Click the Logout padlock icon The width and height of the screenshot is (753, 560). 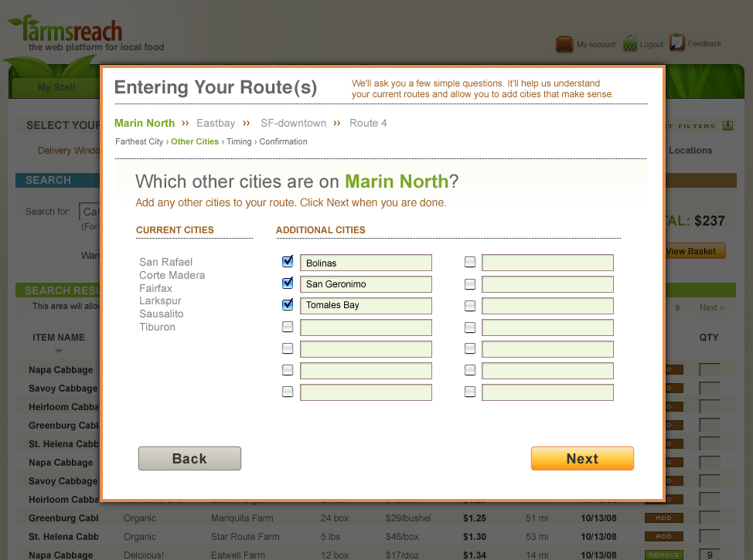point(630,43)
